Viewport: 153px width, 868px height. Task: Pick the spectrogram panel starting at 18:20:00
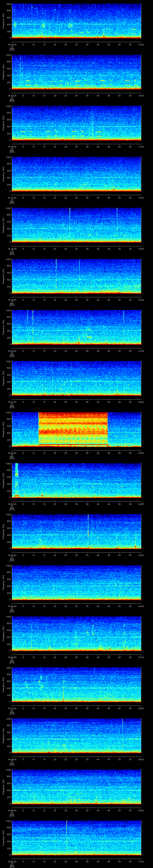(77, 327)
